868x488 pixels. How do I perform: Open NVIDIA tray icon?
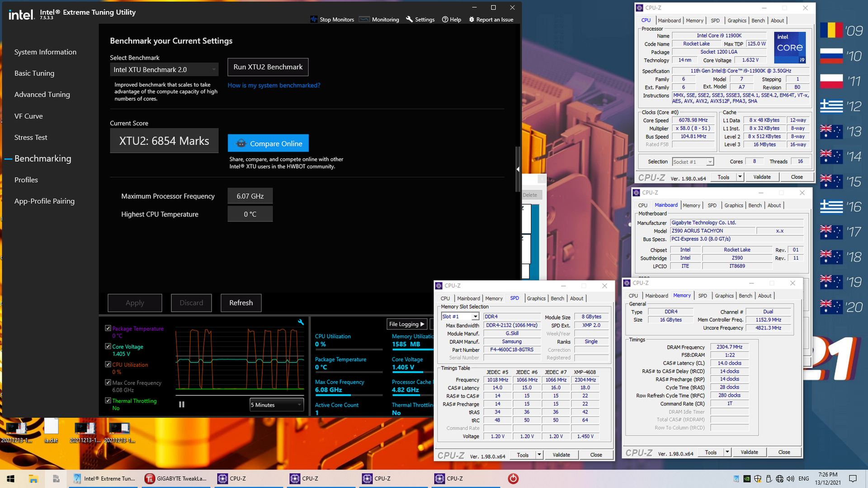tap(747, 479)
